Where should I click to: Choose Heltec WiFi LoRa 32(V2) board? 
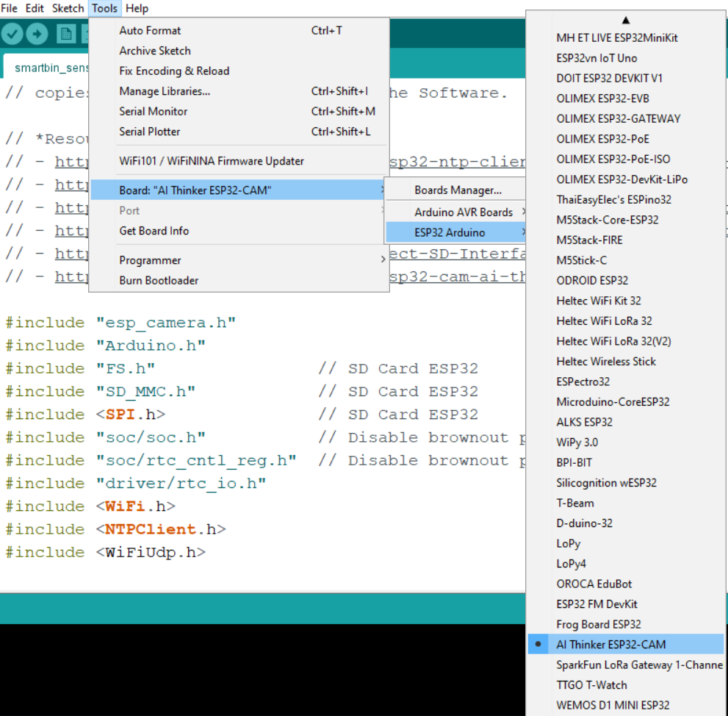[625, 341]
